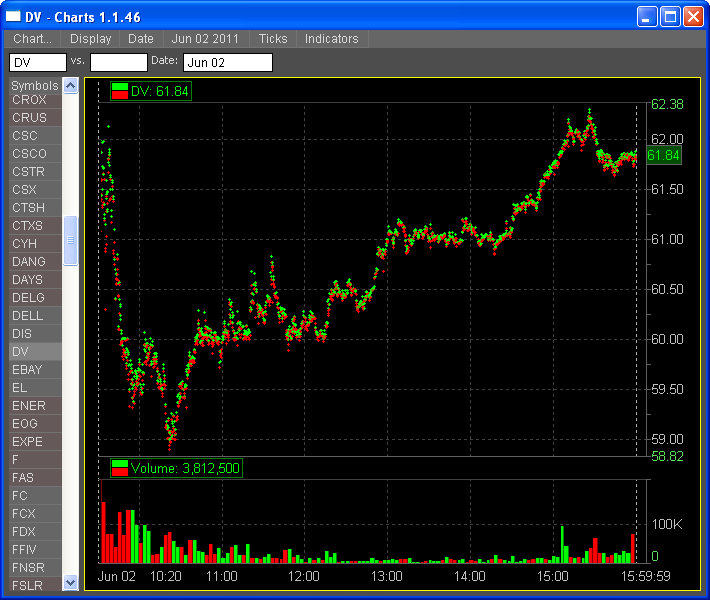Select DANG in the symbols list
Image resolution: width=710 pixels, height=600 pixels.
pos(35,262)
